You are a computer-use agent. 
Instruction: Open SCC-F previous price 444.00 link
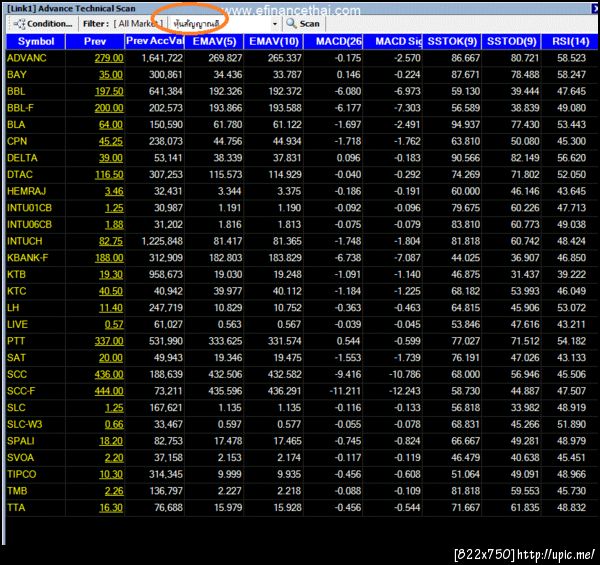tap(109, 391)
